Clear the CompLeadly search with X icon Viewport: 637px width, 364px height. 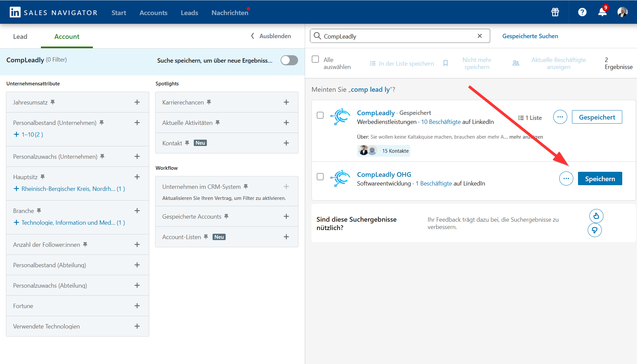pyautogui.click(x=480, y=36)
